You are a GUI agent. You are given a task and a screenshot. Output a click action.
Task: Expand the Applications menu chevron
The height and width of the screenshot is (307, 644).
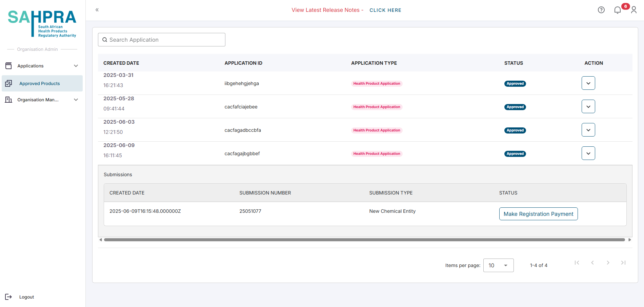pyautogui.click(x=76, y=66)
